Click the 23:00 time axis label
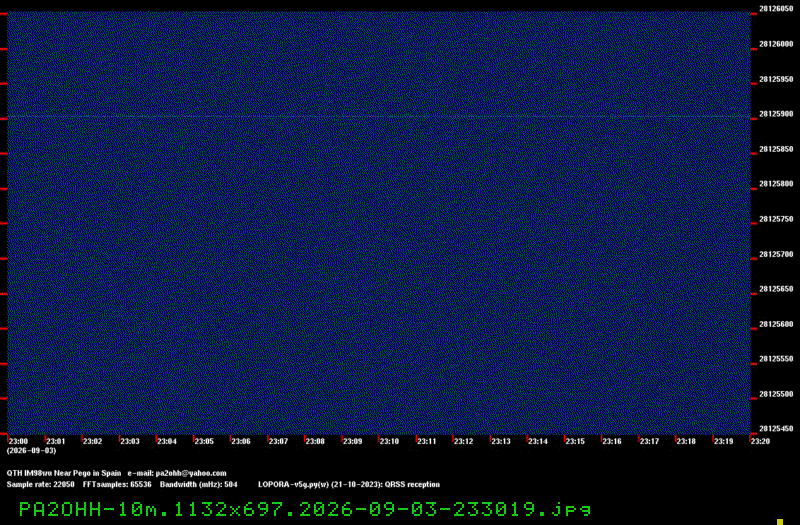The width and height of the screenshot is (800, 525). [18, 441]
